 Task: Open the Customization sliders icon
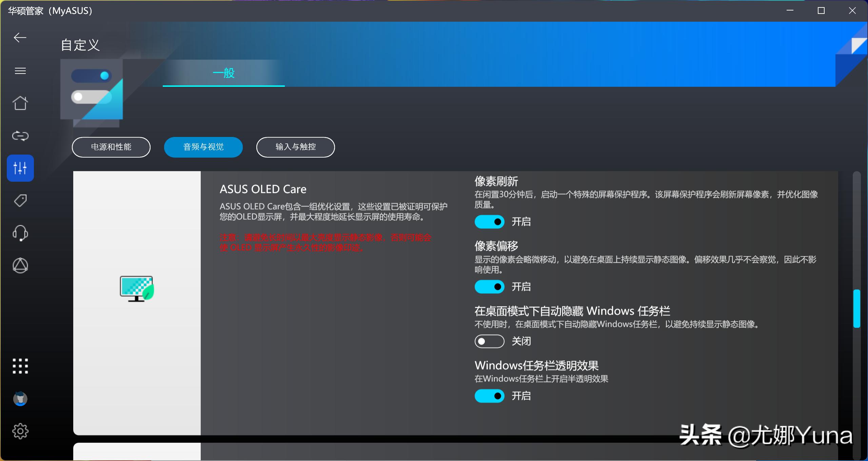[x=20, y=168]
